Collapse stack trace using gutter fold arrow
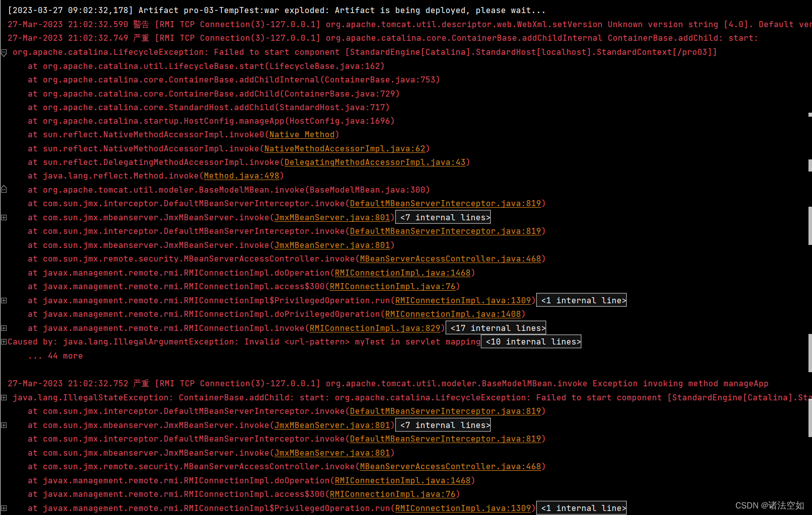Image resolution: width=812 pixels, height=515 pixels. [x=4, y=52]
